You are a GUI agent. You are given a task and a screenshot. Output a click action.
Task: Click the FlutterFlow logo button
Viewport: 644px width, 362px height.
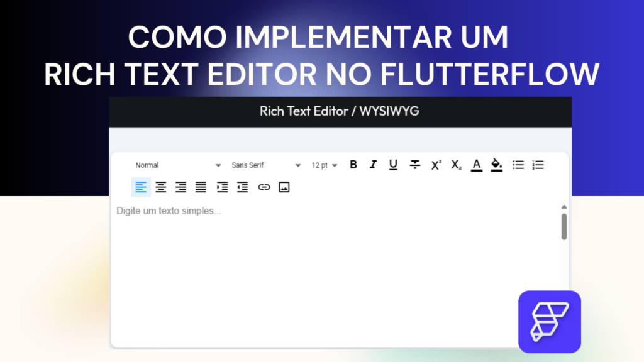coord(548,322)
